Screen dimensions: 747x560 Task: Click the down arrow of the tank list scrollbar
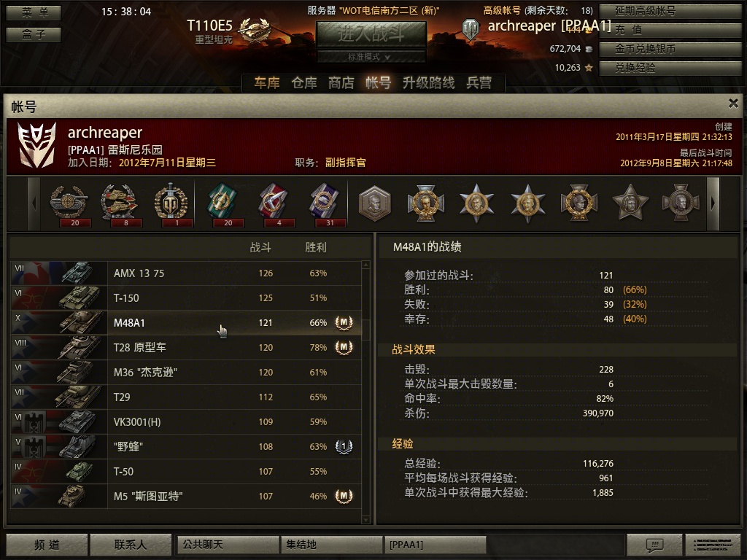[366, 520]
